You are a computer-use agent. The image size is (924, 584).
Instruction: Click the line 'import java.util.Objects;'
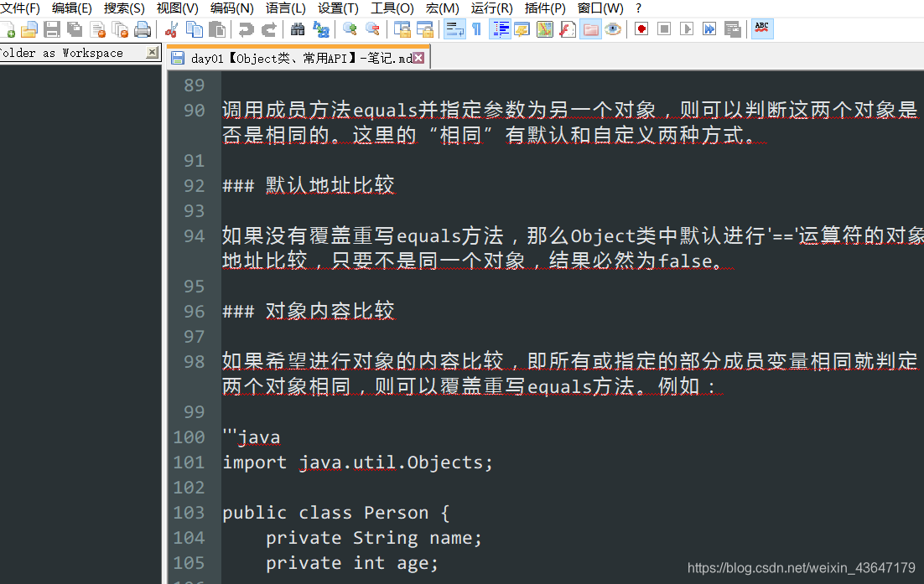[x=357, y=463]
